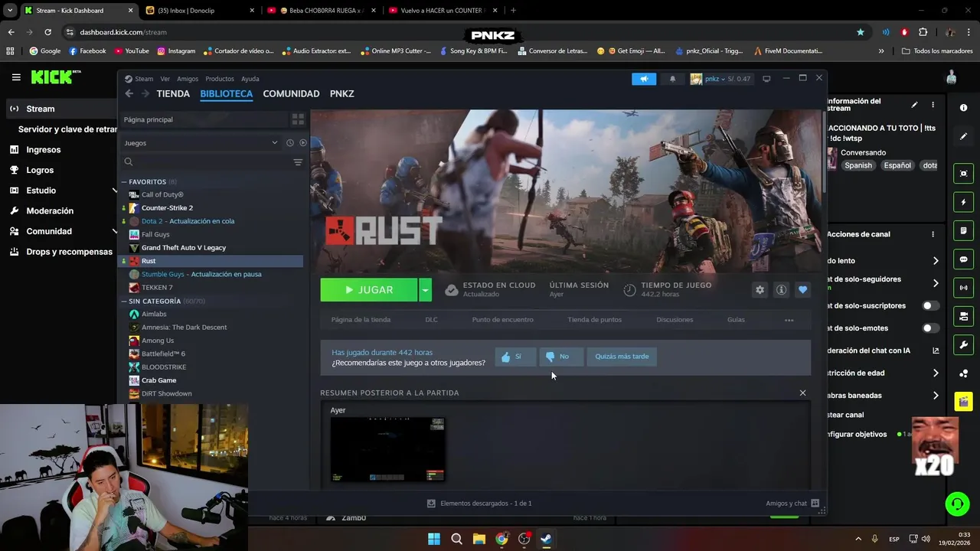Screen dimensions: 980x551
Task: Sort library by recent activity clock icon
Action: pos(290,143)
